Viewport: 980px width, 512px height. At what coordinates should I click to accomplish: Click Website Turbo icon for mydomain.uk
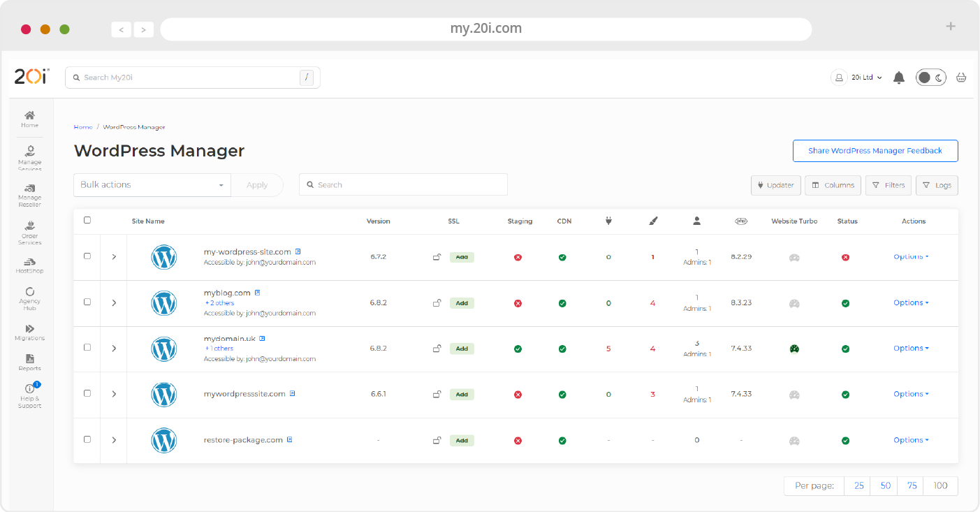(x=794, y=349)
